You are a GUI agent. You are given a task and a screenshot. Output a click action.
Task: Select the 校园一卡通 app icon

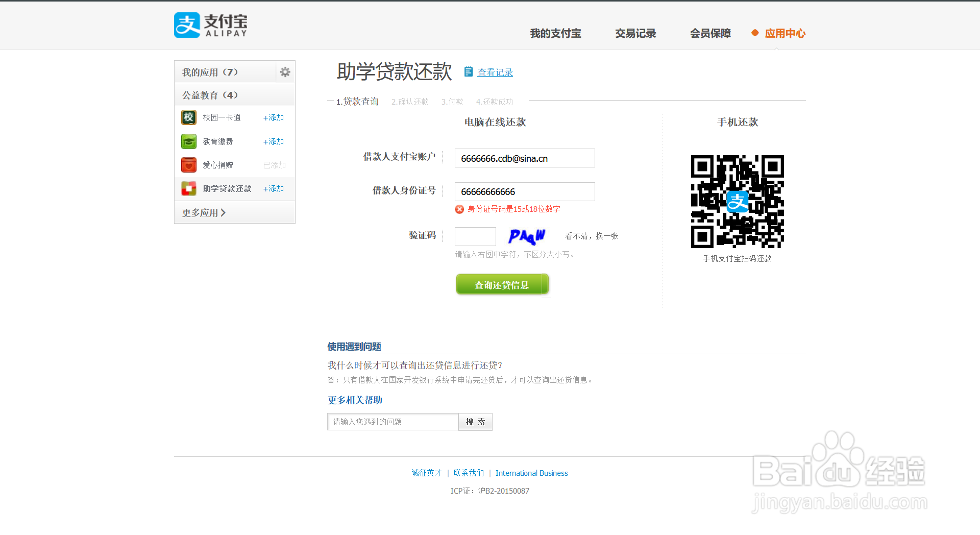coord(188,117)
